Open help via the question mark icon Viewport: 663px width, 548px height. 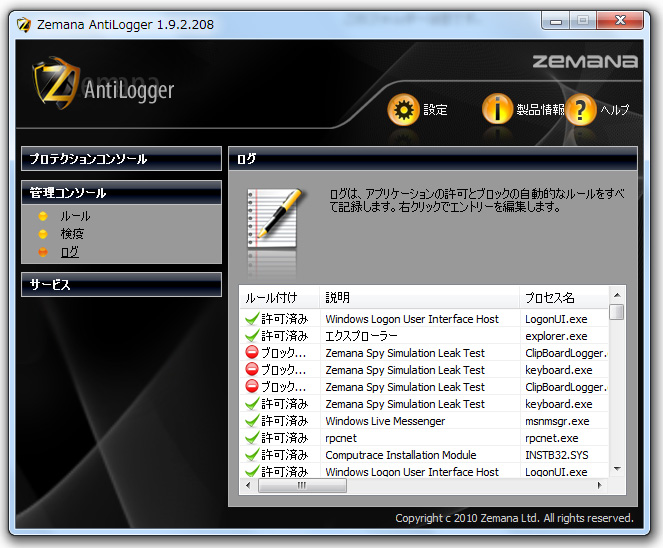tap(581, 110)
